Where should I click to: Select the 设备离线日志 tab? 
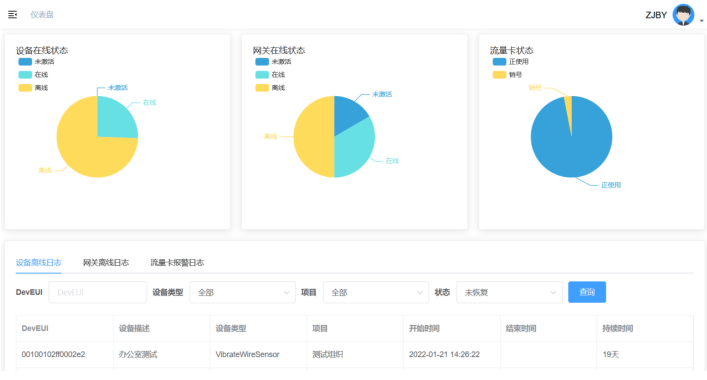pos(39,262)
